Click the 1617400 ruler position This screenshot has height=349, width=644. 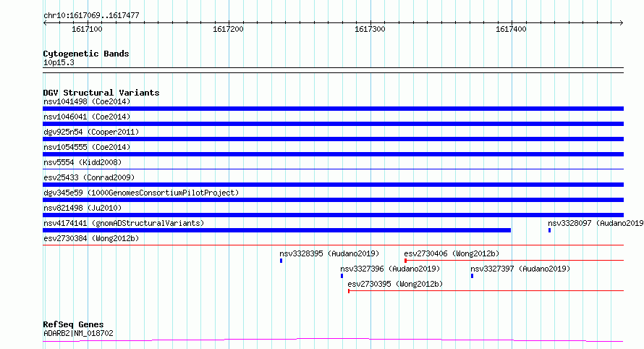(x=511, y=29)
